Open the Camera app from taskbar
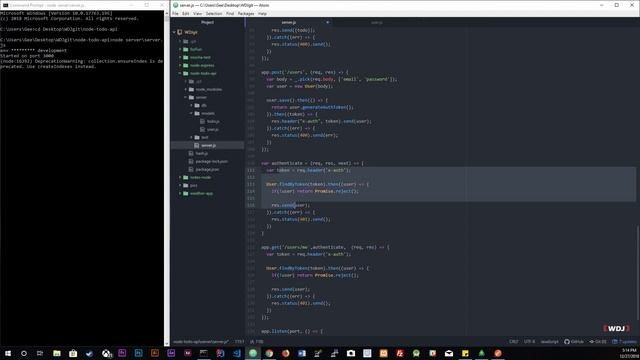This screenshot has height=360, width=640. click(351, 353)
